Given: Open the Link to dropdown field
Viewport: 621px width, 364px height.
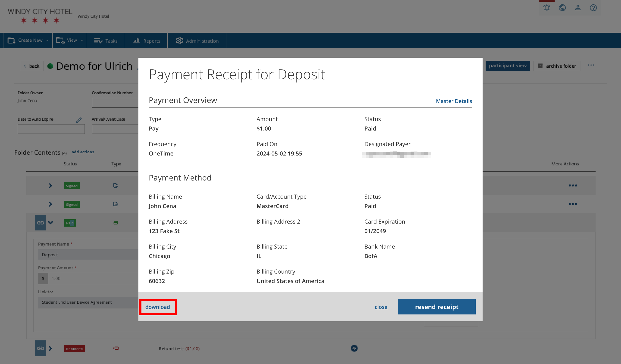Looking at the screenshot, I should point(88,302).
